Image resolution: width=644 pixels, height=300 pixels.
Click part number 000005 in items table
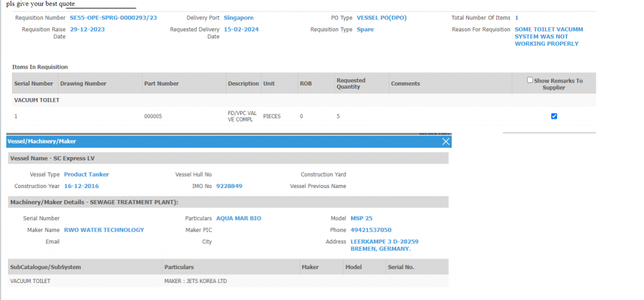(153, 116)
